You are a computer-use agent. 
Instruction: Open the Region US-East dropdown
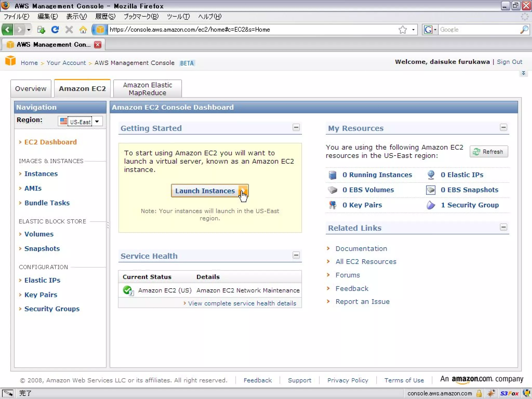80,121
